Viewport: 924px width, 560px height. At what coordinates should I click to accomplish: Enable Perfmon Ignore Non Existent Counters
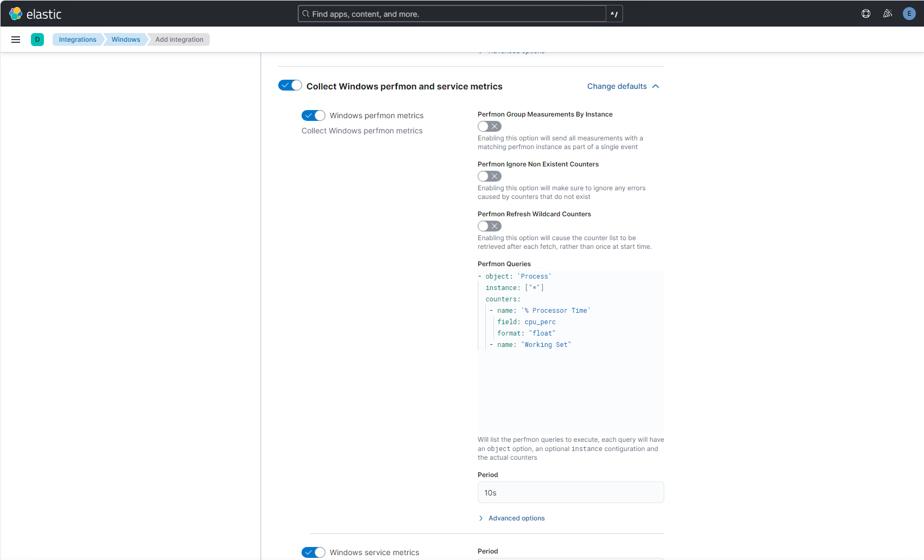point(490,176)
